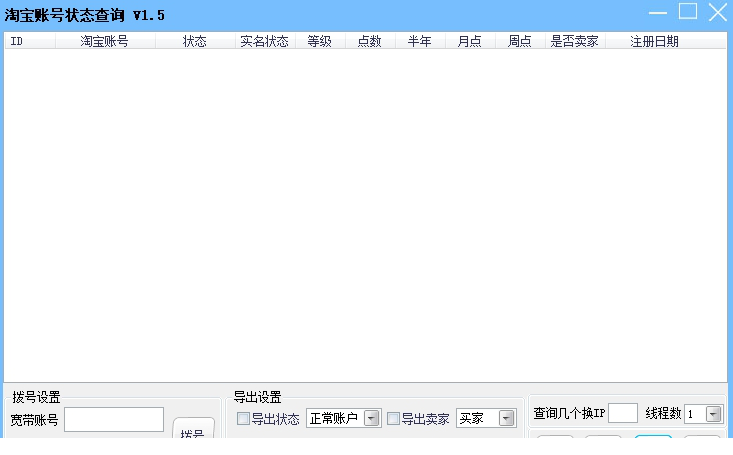
Task: Click the 等级 column header
Action: coord(320,41)
